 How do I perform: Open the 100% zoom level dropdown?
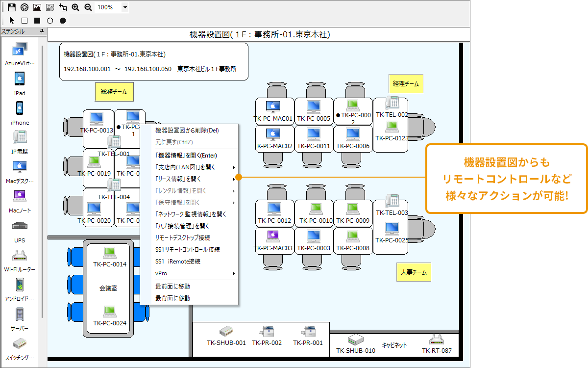(125, 7)
